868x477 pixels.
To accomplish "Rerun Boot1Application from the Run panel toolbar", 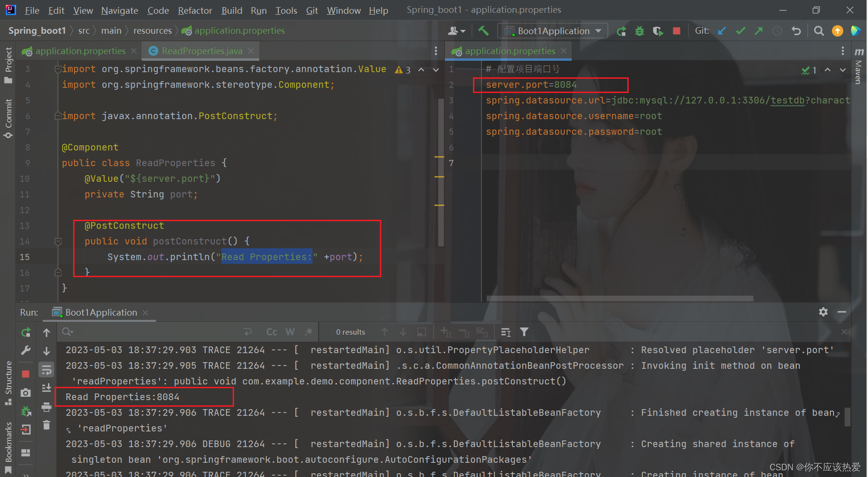I will click(x=26, y=332).
